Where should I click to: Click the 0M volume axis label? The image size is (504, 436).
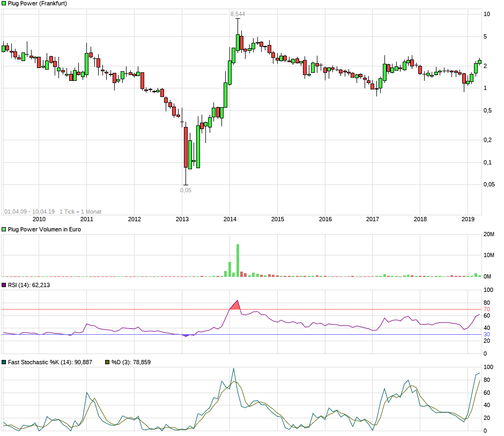click(487, 276)
